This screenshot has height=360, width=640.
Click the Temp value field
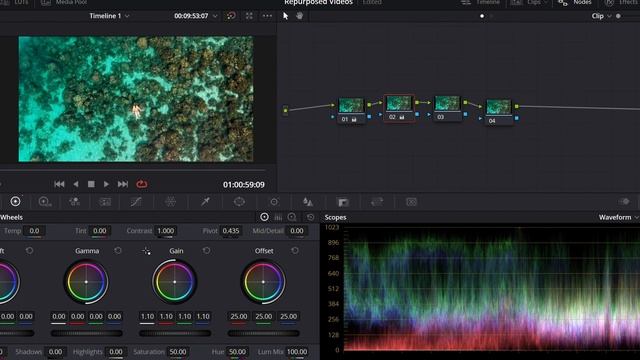tap(34, 231)
